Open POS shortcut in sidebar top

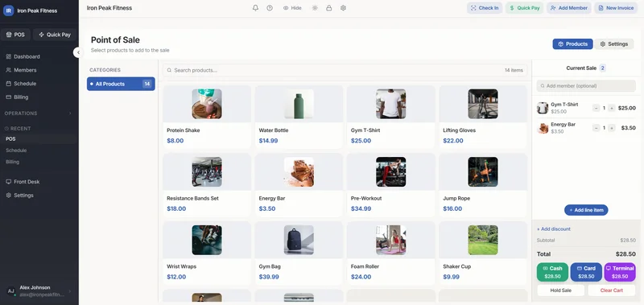tap(15, 35)
